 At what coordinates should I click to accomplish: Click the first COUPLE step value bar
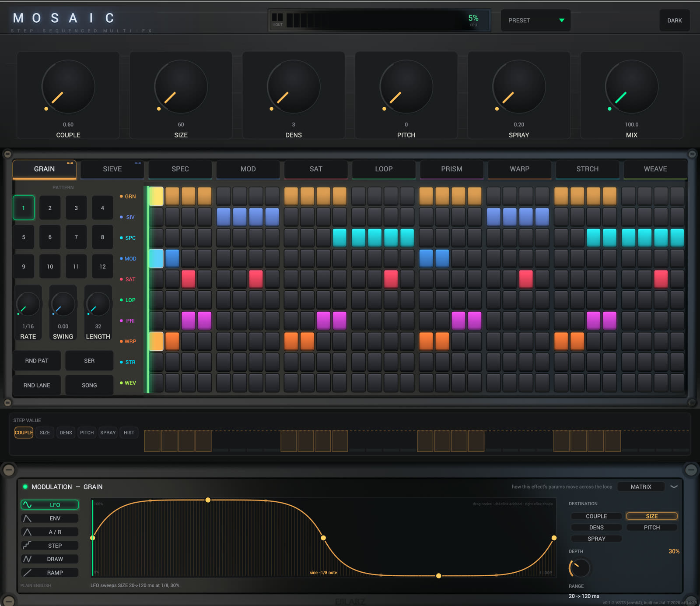(x=152, y=441)
